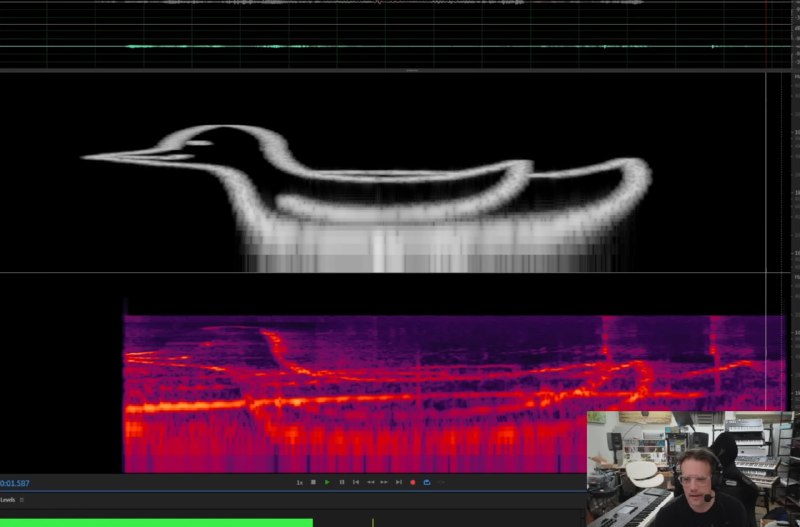Toggle the 1x playback speed control
The width and height of the screenshot is (800, 527).
[x=299, y=482]
